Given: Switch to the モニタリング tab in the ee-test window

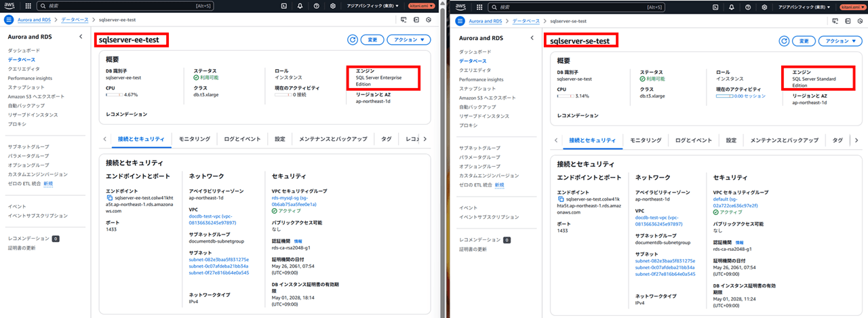Looking at the screenshot, I should 195,139.
